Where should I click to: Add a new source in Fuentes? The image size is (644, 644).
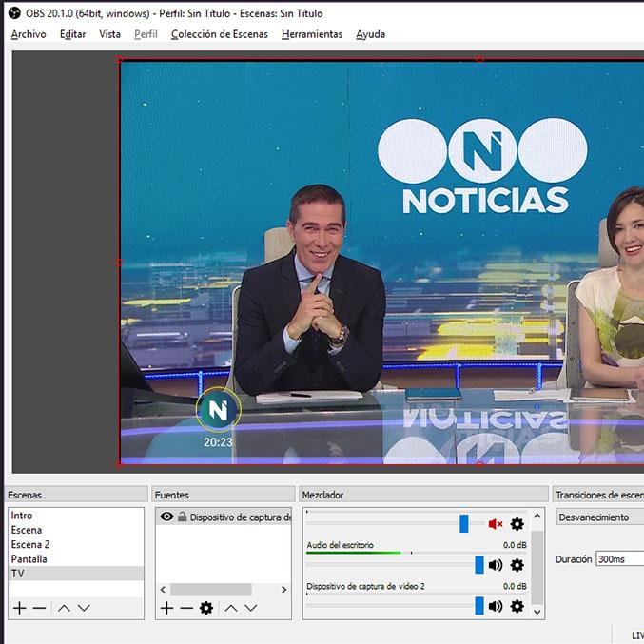[166, 608]
